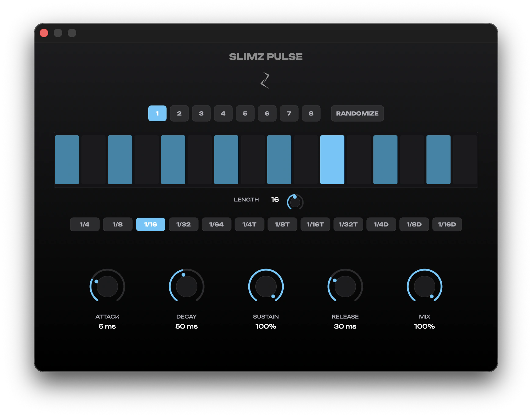This screenshot has height=417, width=532.
Task: Set rate to 1/4
Action: (x=85, y=224)
